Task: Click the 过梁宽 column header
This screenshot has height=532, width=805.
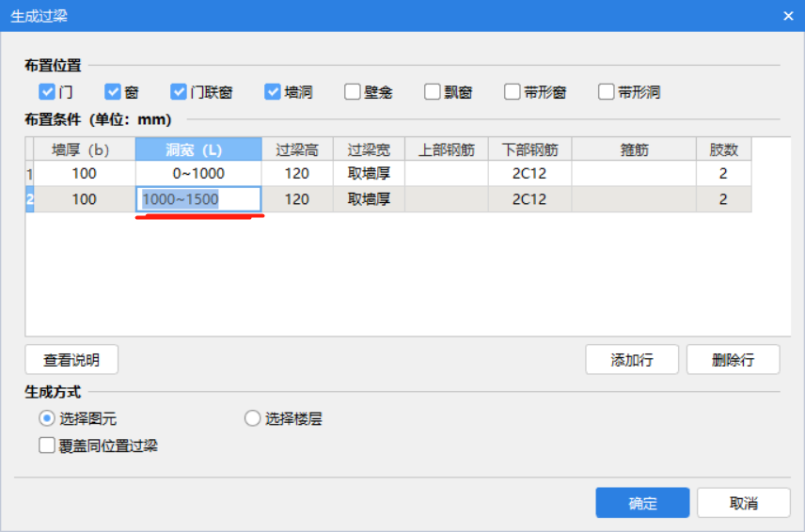Action: (x=370, y=149)
